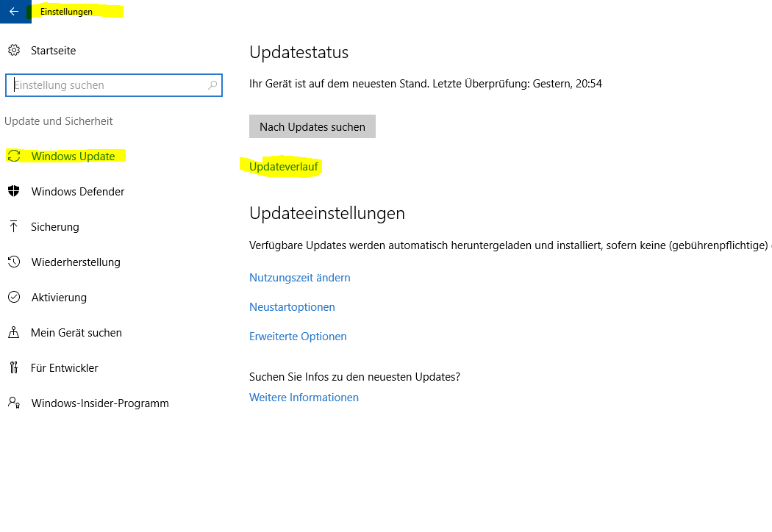Screen dimensions: 772x532
Task: Click text 'Verfügbare Updates werden automatisch heruntergeladen'
Action: tap(391, 245)
